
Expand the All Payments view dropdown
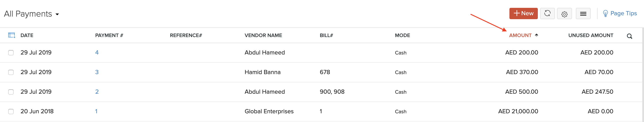(57, 14)
